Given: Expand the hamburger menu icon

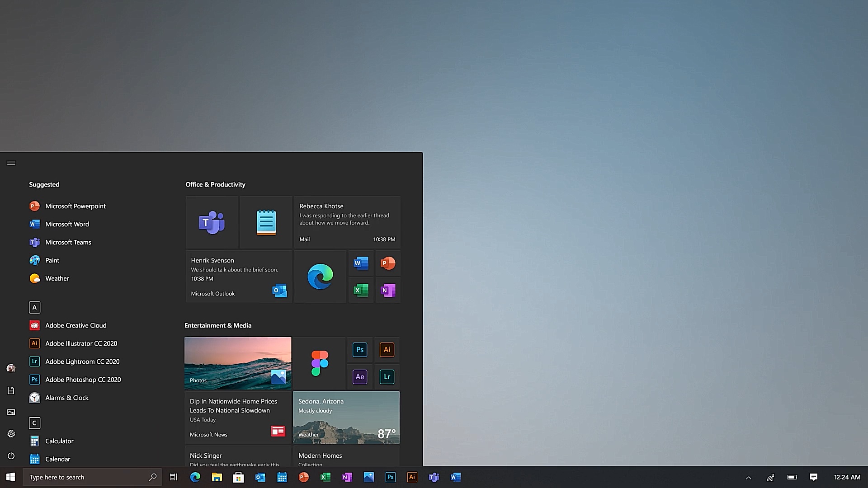Looking at the screenshot, I should pos(11,163).
